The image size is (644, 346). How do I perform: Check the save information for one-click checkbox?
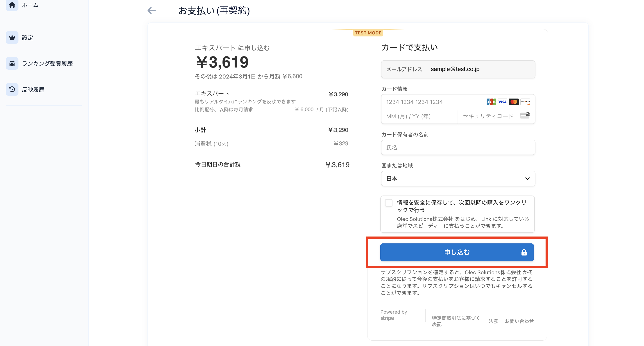click(389, 203)
